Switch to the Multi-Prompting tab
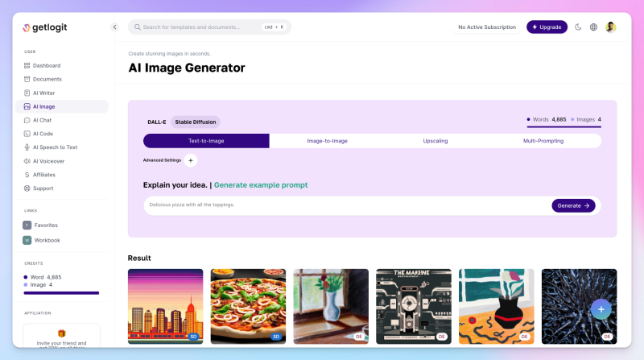 point(543,141)
